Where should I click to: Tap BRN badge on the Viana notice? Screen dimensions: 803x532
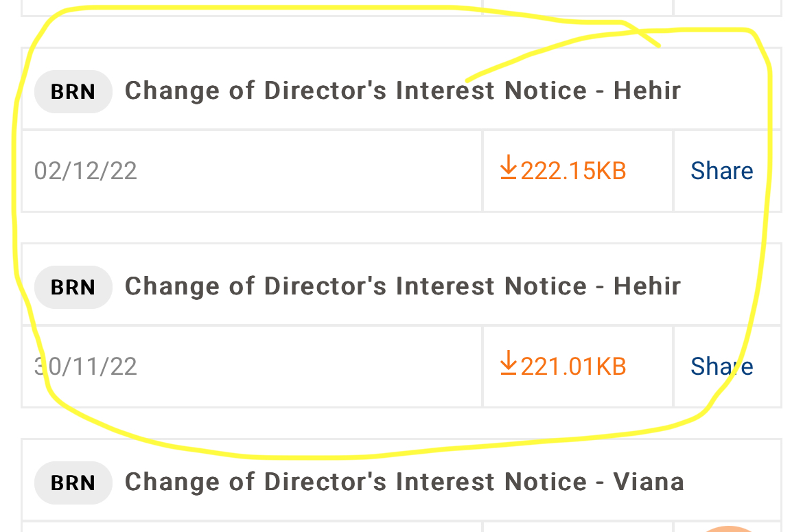[x=73, y=483]
